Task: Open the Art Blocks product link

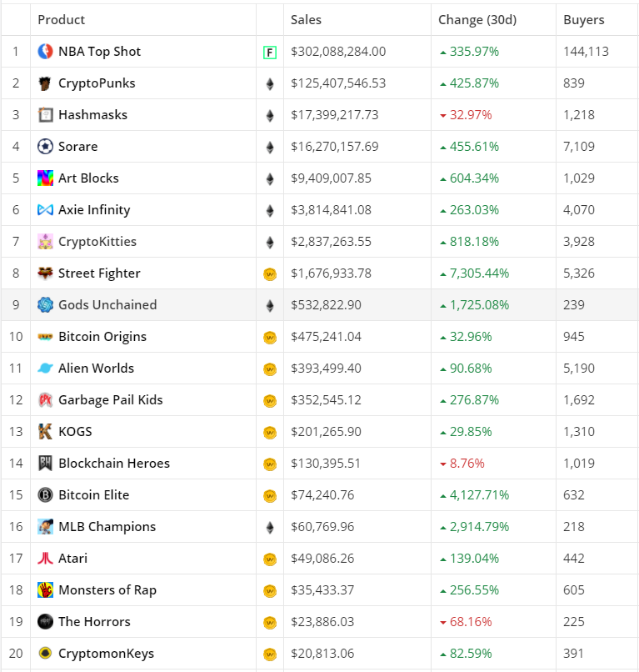Action: point(88,178)
